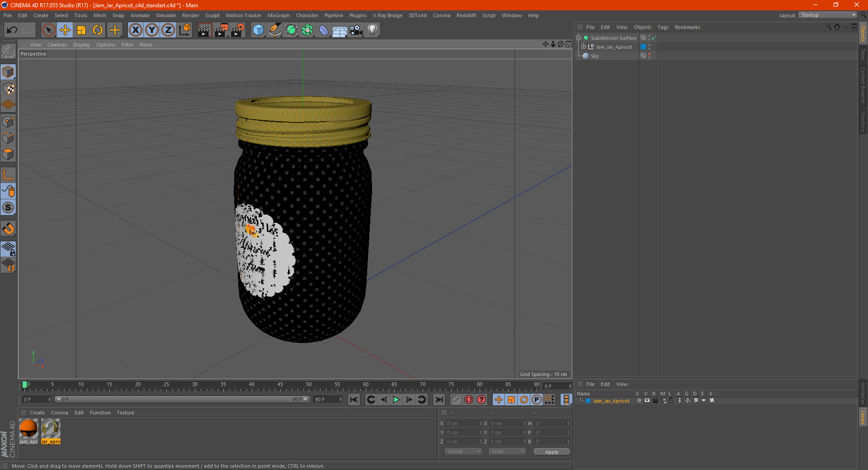The image size is (868, 470).
Task: Open the World coordinate dropdown
Action: point(463,451)
